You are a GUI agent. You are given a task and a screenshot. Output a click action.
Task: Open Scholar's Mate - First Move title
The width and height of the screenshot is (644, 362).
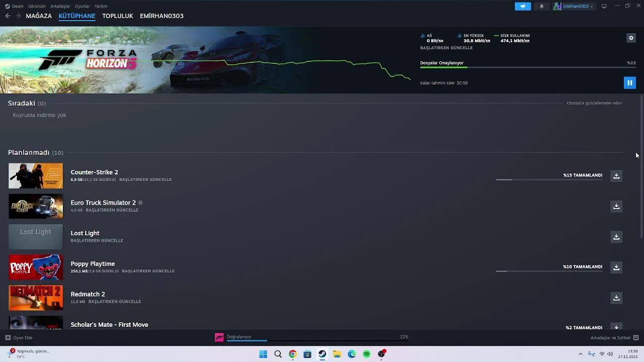tap(110, 325)
